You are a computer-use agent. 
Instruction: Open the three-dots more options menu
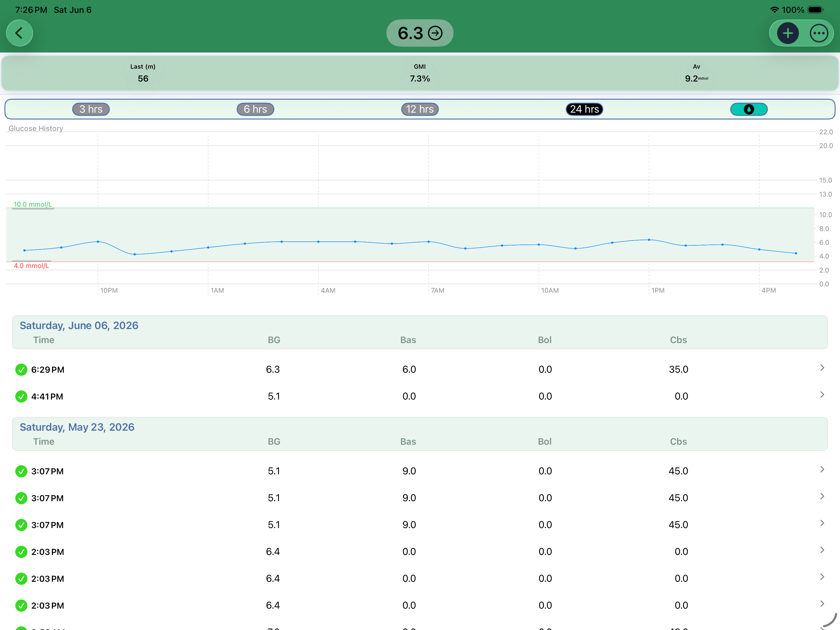coord(819,33)
